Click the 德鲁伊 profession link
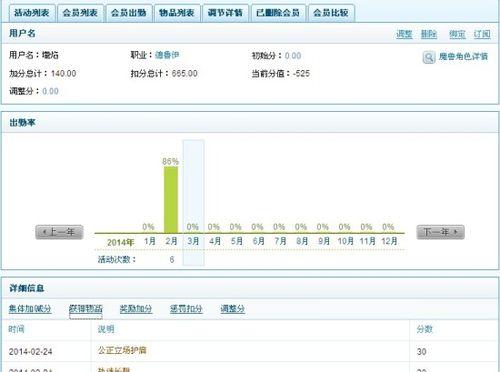This screenshot has width=500, height=372. pos(167,55)
